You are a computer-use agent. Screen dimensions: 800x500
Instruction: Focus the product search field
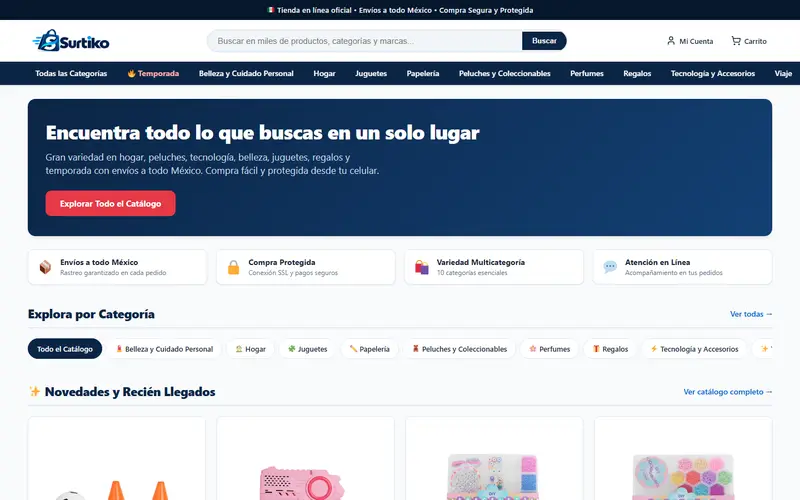click(x=364, y=41)
